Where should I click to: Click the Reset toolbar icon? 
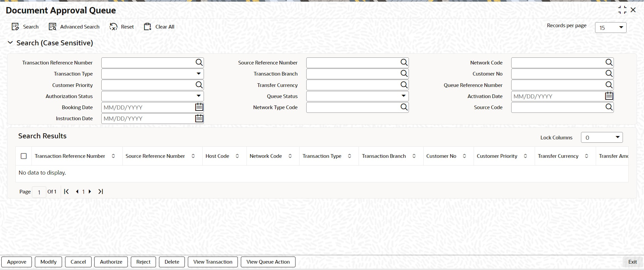[113, 27]
